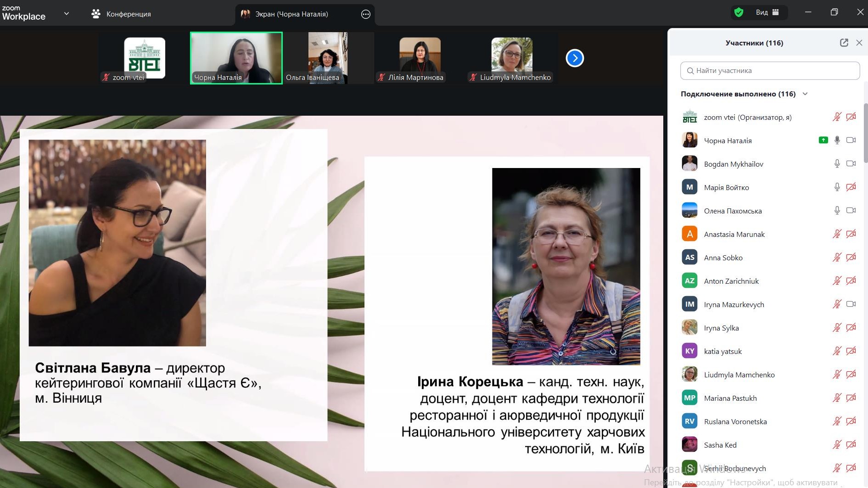Toggle zoom vtei muted microphone
Viewport: 868px width, 488px height.
pos(837,117)
